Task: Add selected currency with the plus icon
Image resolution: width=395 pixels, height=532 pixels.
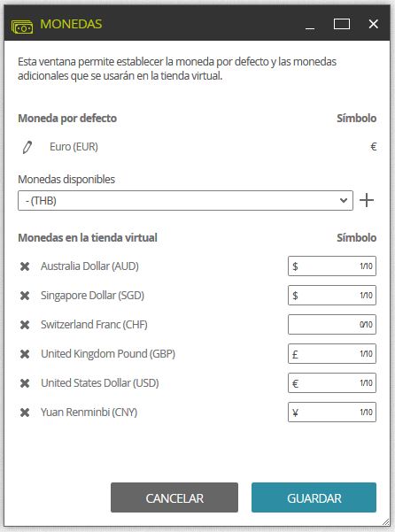Action: [x=367, y=200]
